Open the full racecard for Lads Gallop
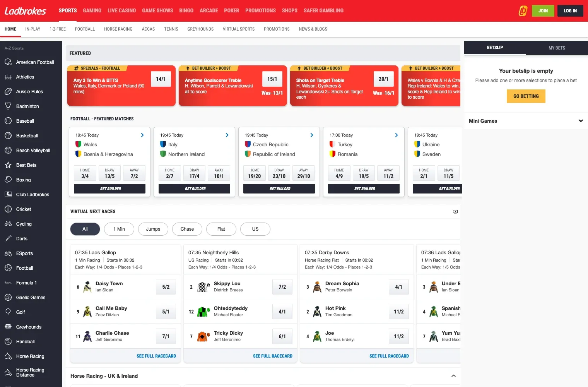Image resolution: width=588 pixels, height=387 pixels. (x=156, y=356)
